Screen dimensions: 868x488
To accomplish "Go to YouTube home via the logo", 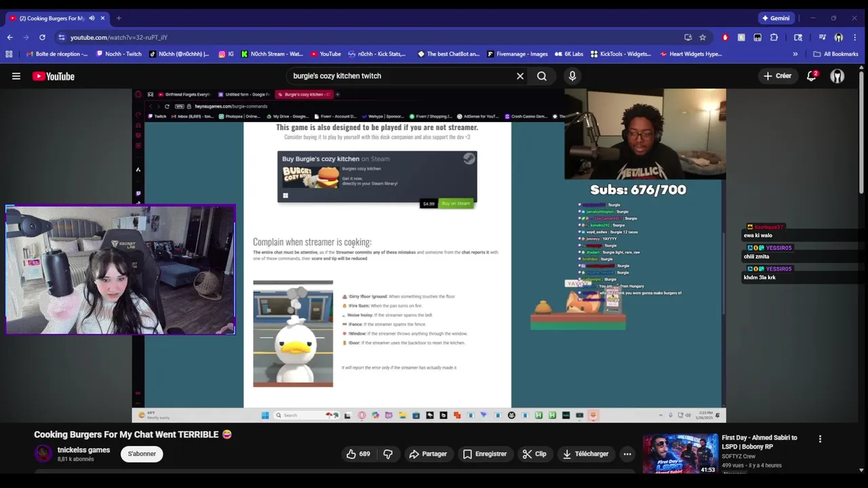I will pyautogui.click(x=54, y=76).
